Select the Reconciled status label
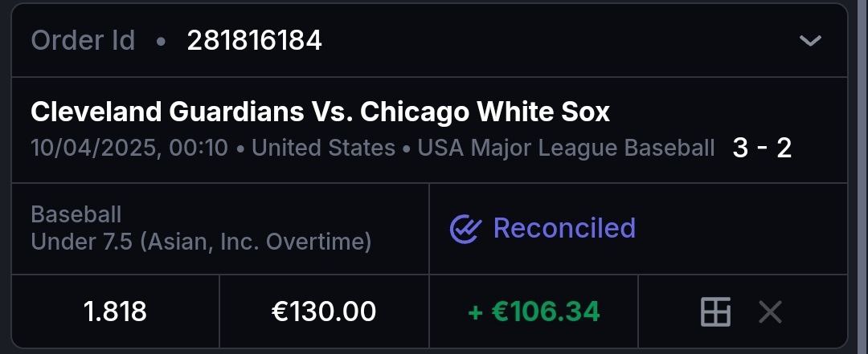 click(x=564, y=228)
